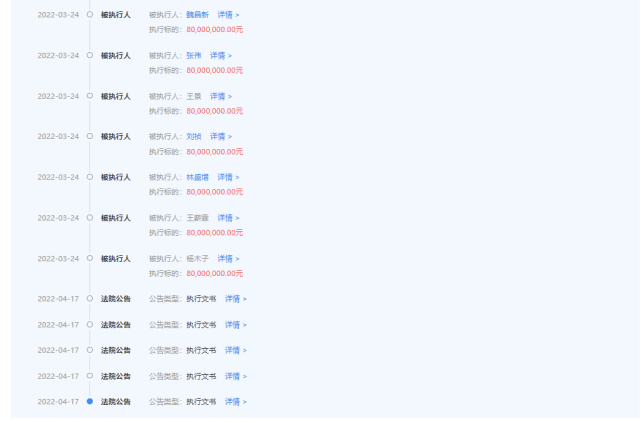This screenshot has height=421, width=641.
Task: Click timeline dot beside the 张伟 entry
Action: point(90,56)
